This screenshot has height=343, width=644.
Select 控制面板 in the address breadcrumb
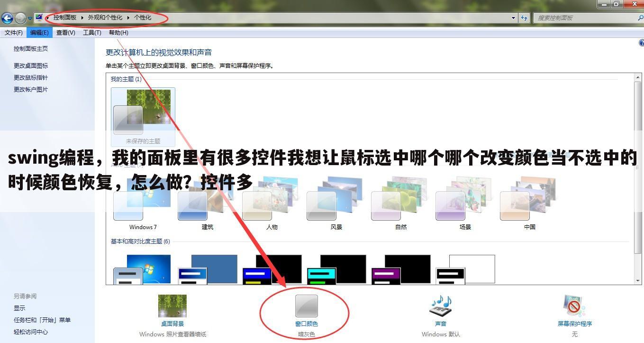click(65, 18)
